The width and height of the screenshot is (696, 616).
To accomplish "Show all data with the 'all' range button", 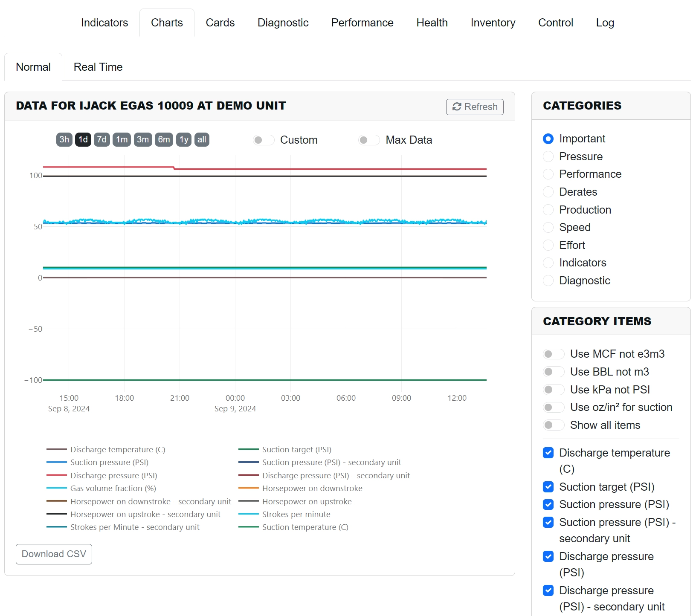I will pyautogui.click(x=202, y=139).
